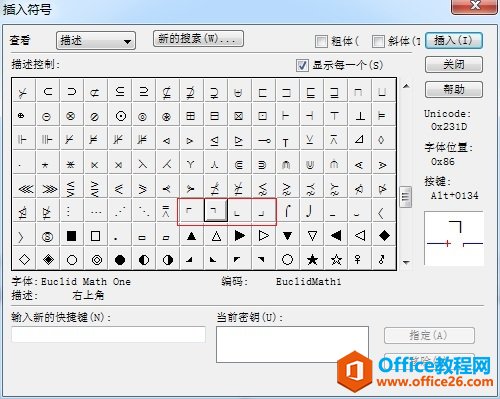Click the scrollbar up arrow of symbol grid
This screenshot has height=399, width=500.
(406, 86)
